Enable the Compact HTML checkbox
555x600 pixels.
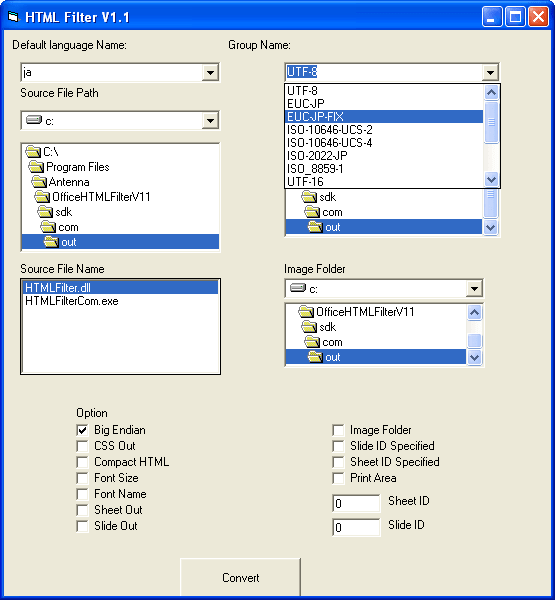pos(82,462)
